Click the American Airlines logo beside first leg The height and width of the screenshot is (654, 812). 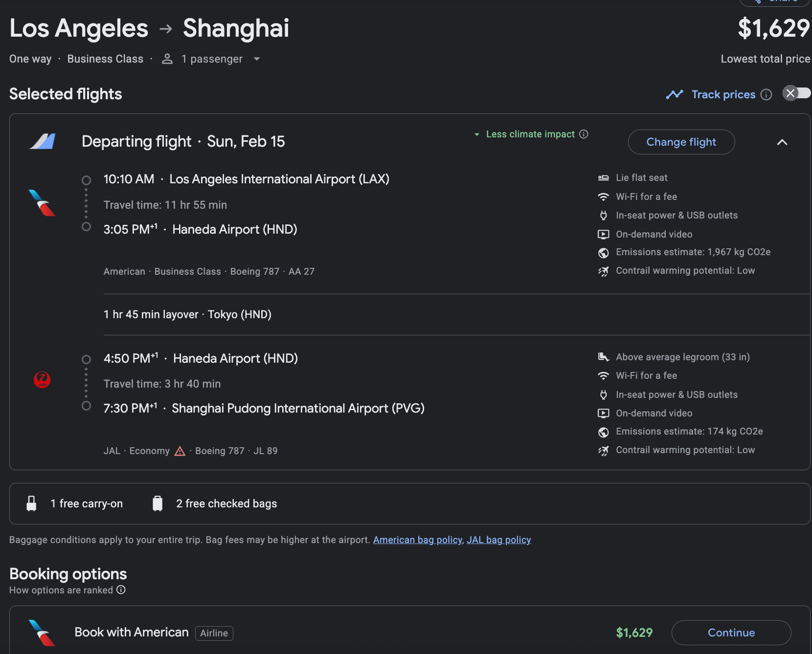pyautogui.click(x=42, y=203)
